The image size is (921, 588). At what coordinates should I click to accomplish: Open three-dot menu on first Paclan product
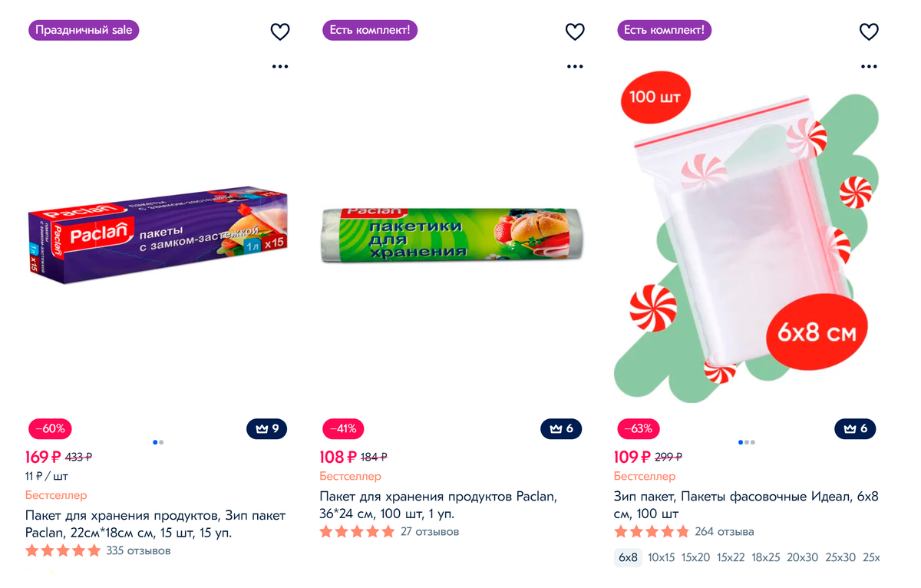(x=280, y=67)
